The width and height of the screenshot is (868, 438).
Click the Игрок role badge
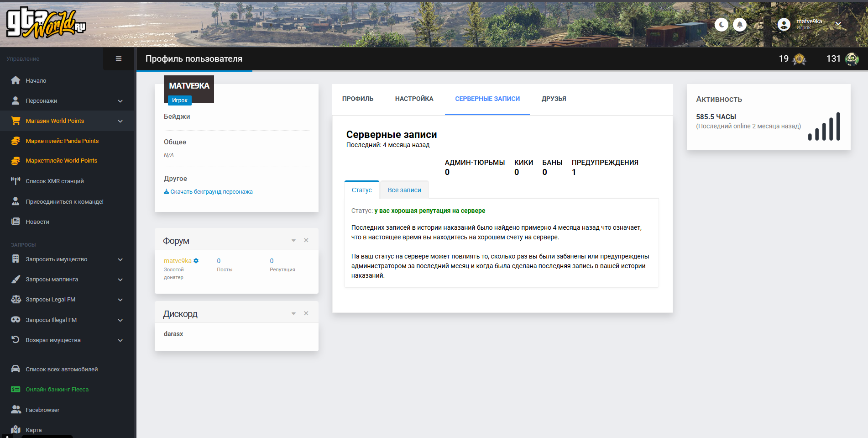click(180, 100)
